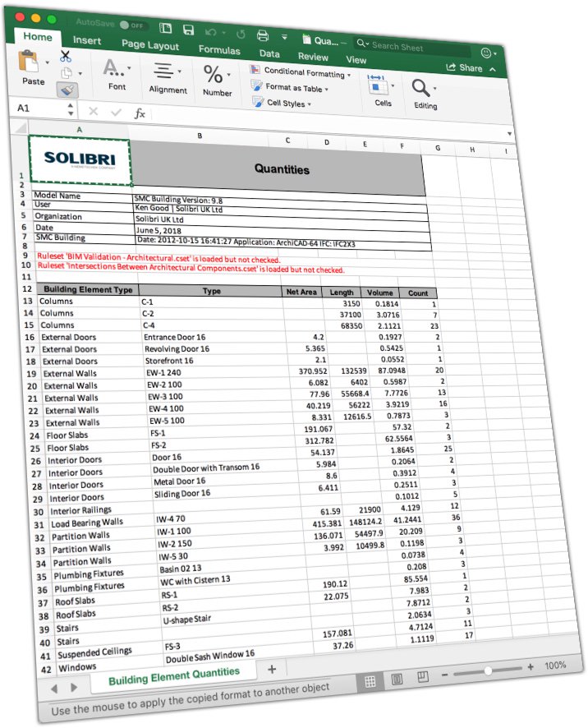Click the Share button

pyautogui.click(x=464, y=67)
